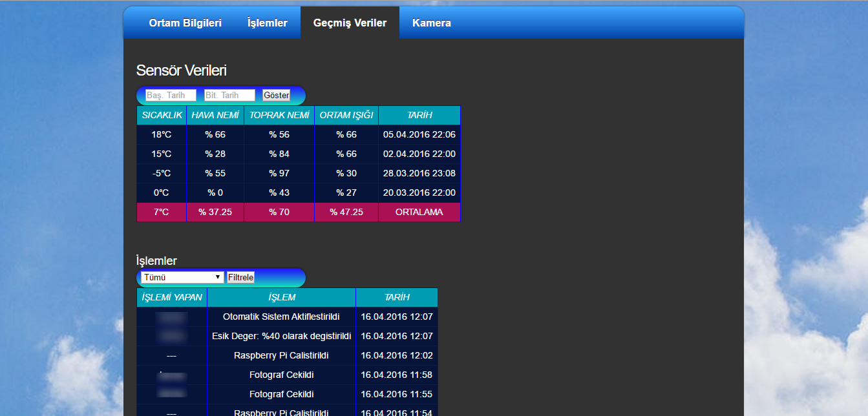Select the 16.04.2016 12:02 Raspberry Pi Calistirildi entry
Screen dimensions: 868x416
coord(281,356)
